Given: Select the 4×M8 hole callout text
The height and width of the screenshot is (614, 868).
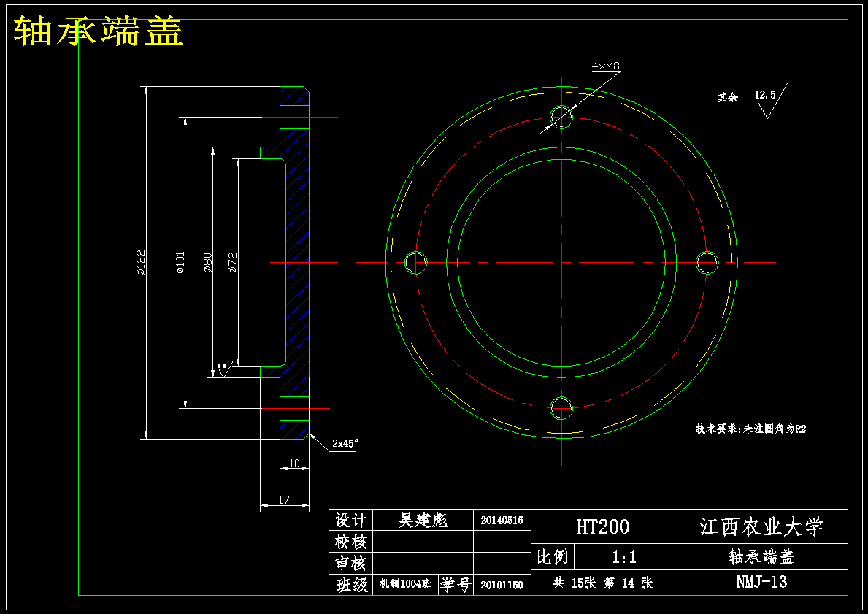Looking at the screenshot, I should (x=606, y=66).
